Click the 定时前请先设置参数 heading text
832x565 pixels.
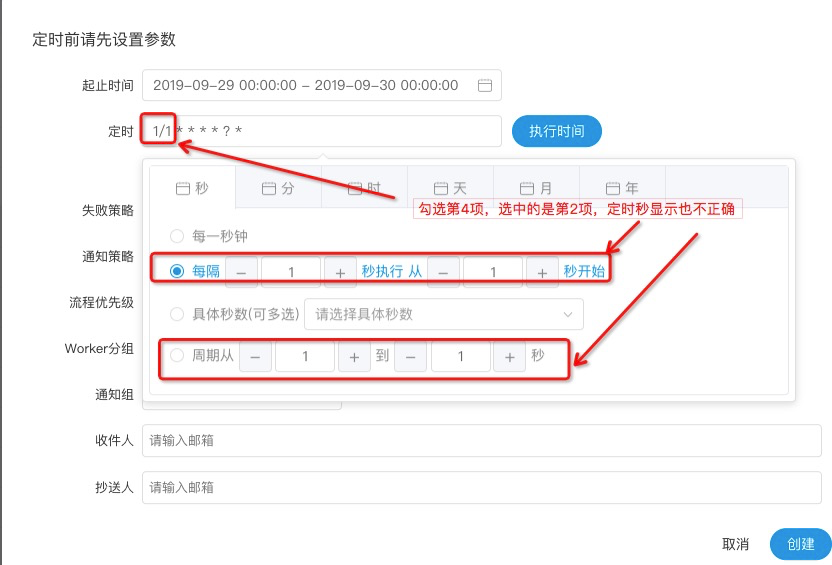[x=104, y=39]
